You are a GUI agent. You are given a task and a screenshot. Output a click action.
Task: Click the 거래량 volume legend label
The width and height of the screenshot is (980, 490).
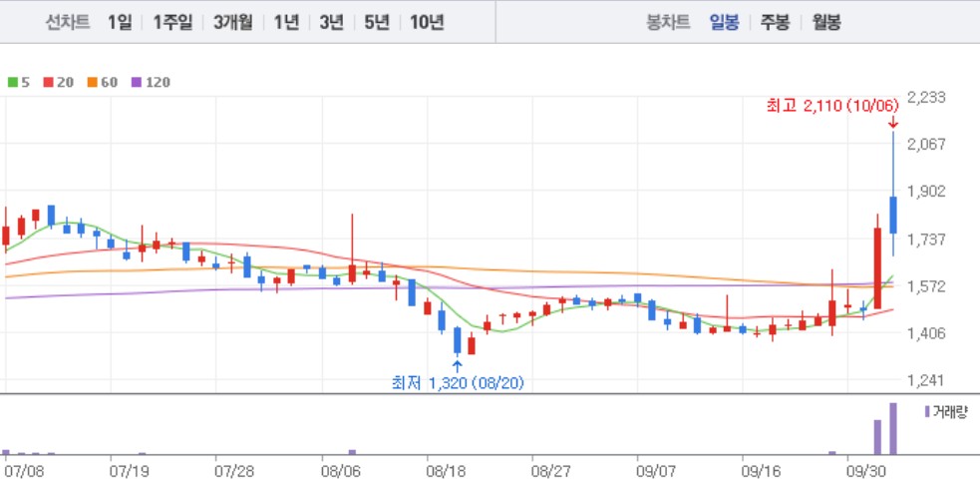point(949,412)
